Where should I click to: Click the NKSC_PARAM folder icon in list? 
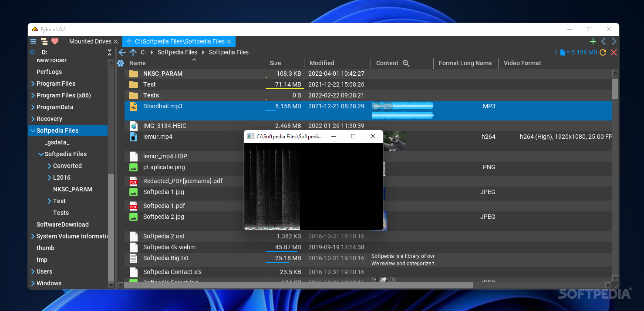(134, 74)
